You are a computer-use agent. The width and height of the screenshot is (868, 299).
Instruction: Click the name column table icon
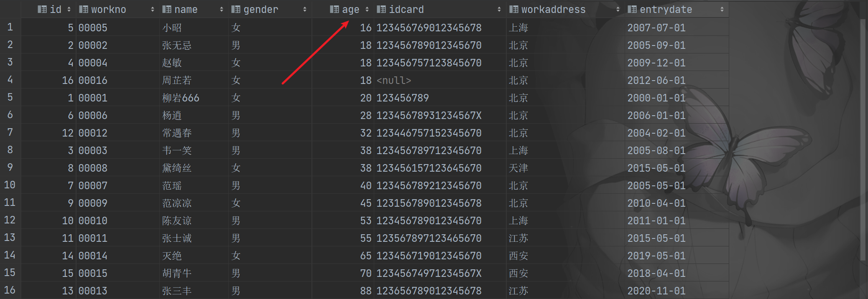coord(167,9)
